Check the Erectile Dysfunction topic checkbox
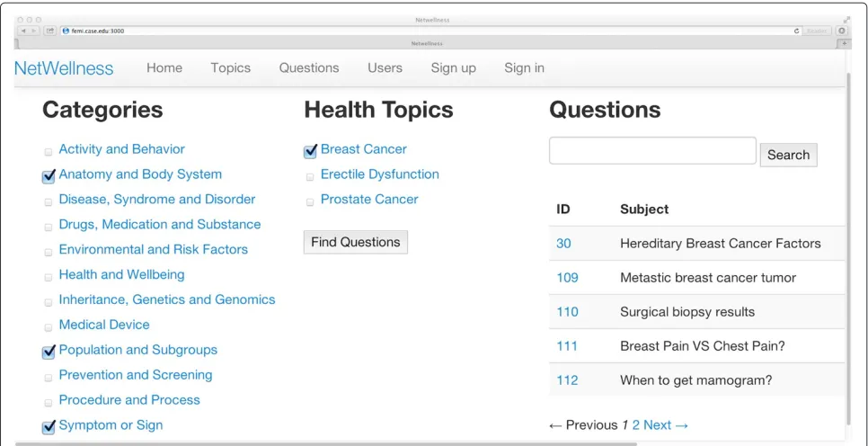Image resolution: width=868 pixels, height=446 pixels. [310, 177]
